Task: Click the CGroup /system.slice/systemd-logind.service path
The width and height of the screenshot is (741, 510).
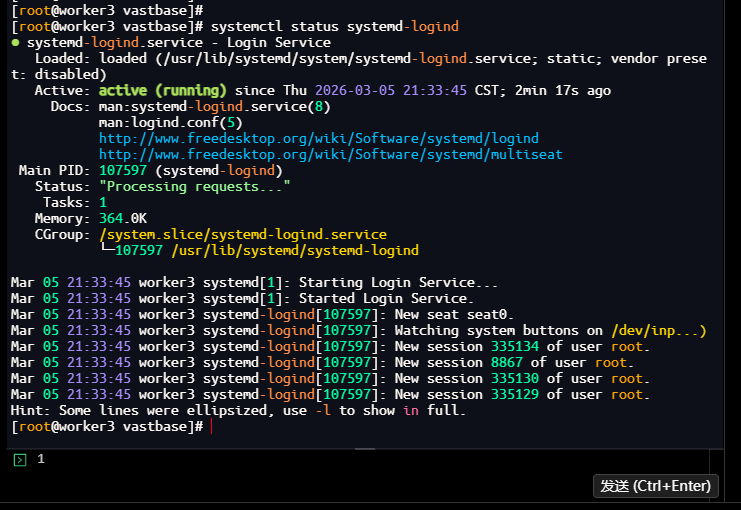Action: [x=243, y=234]
